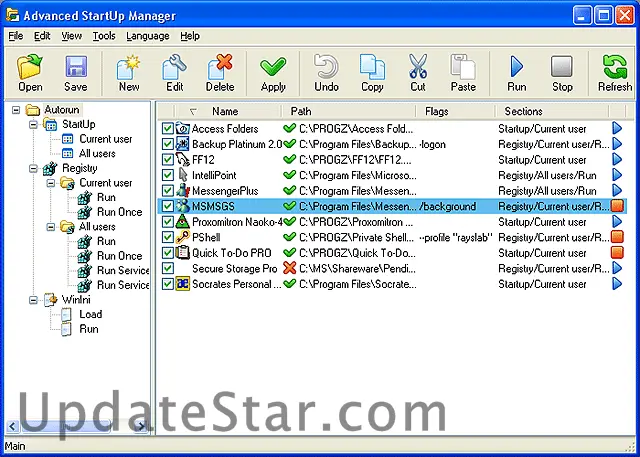Click the Delete toolbar icon
Viewport: 640px width, 457px height.
coord(220,67)
